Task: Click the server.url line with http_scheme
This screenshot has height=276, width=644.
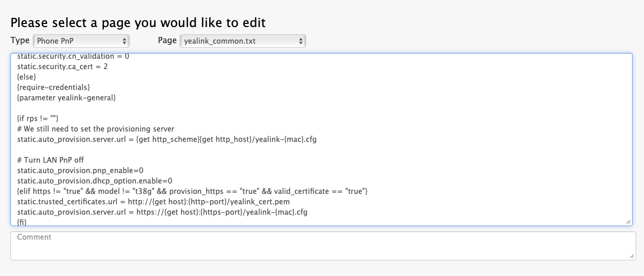Action: pos(167,139)
